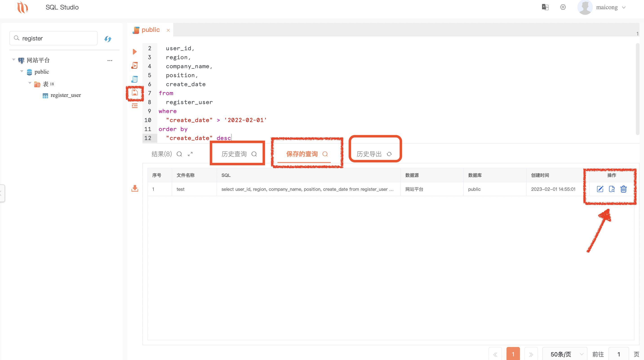View saved query test details icon
The image size is (644, 360).
612,189
